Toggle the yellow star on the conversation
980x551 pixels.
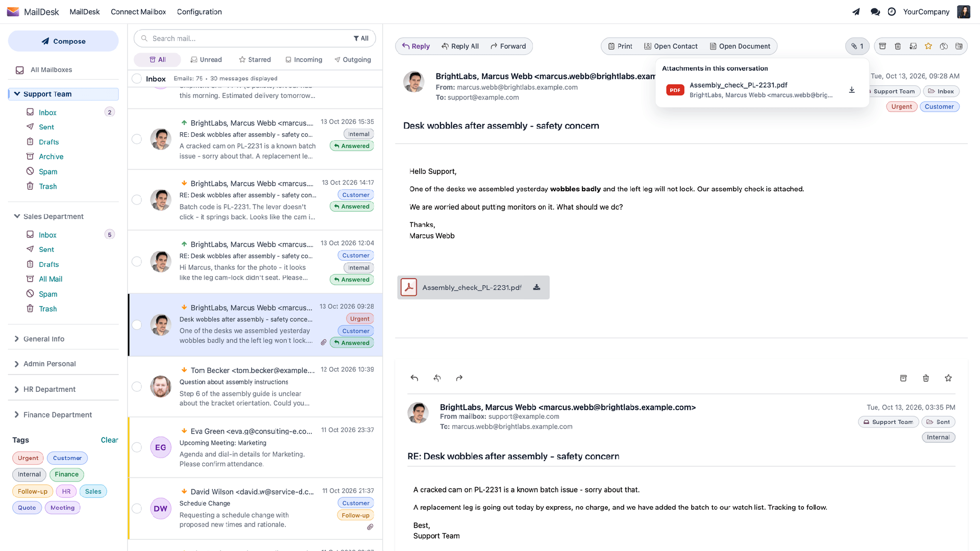coord(928,46)
